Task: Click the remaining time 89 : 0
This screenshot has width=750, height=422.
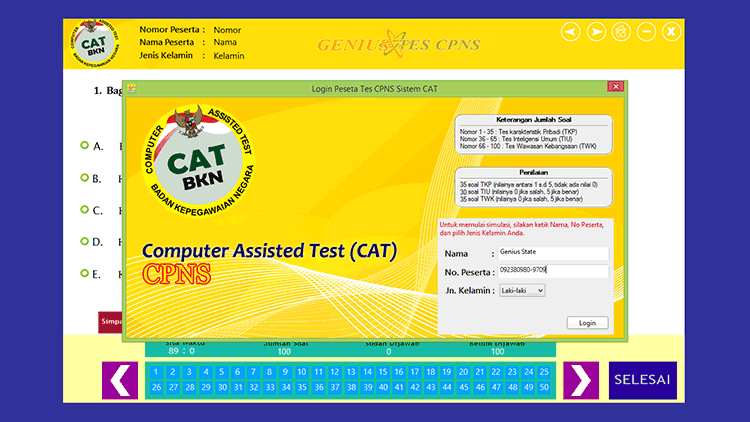Action: tap(182, 351)
